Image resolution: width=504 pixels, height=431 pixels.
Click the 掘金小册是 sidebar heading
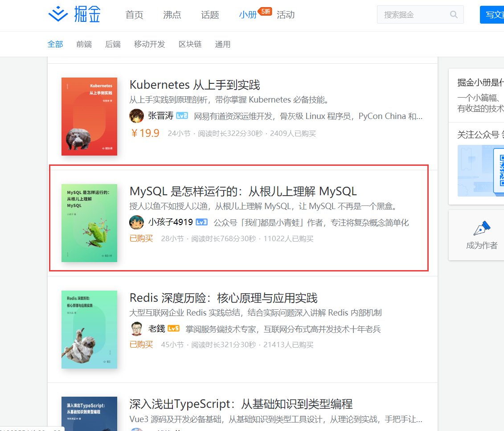(x=480, y=82)
